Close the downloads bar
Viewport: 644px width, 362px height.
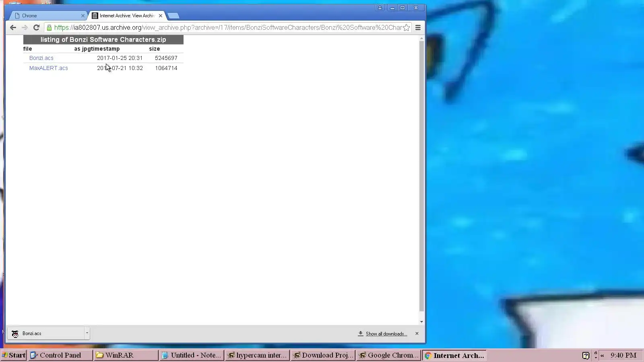[417, 333]
